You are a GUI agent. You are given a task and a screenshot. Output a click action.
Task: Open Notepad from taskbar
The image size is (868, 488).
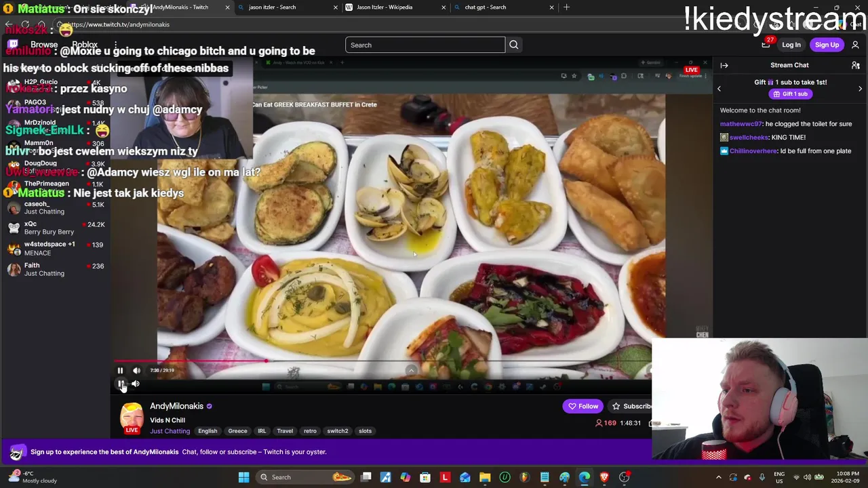(545, 477)
